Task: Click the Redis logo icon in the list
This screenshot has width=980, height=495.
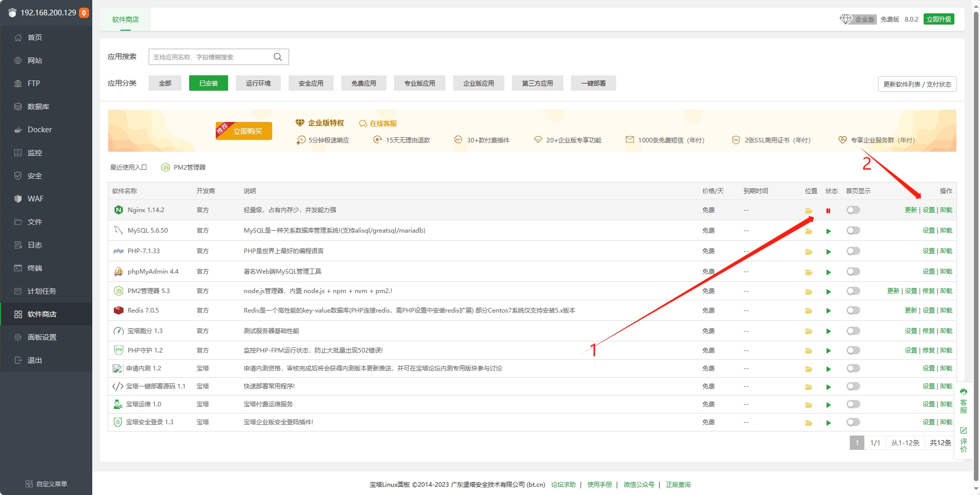Action: click(x=118, y=310)
